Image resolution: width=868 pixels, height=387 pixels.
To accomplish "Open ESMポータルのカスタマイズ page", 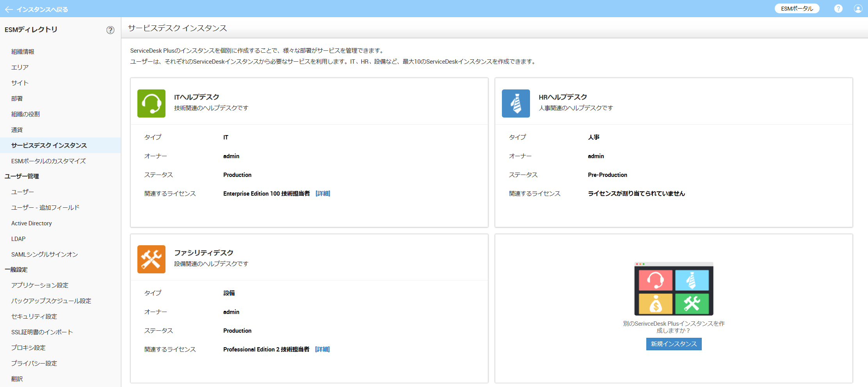I will tap(48, 161).
